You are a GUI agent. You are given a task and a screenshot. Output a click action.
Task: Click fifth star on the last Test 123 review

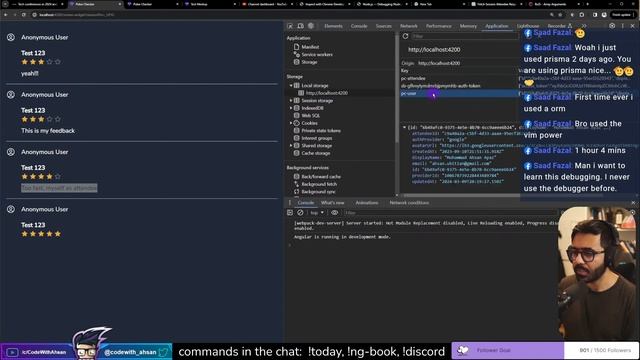[58, 234]
